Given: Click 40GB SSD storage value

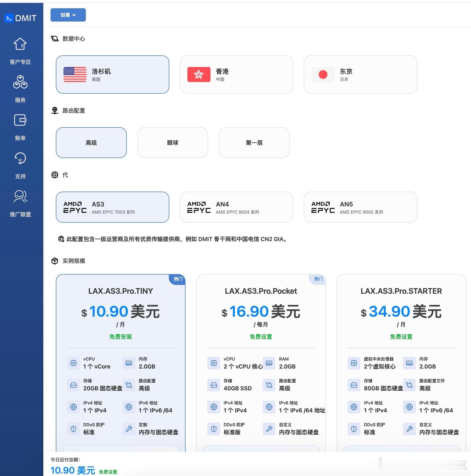Looking at the screenshot, I should (x=238, y=388).
